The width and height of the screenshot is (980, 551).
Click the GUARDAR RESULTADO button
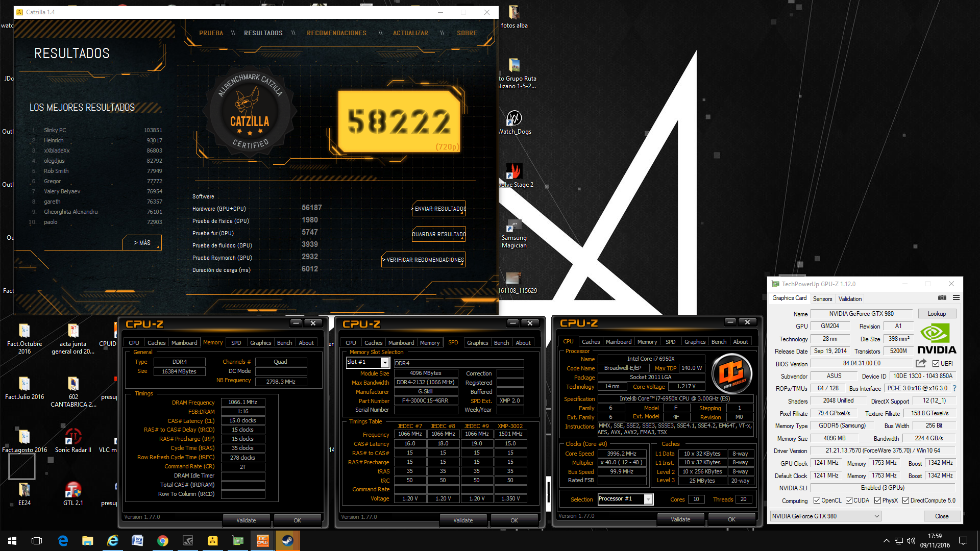click(x=439, y=234)
